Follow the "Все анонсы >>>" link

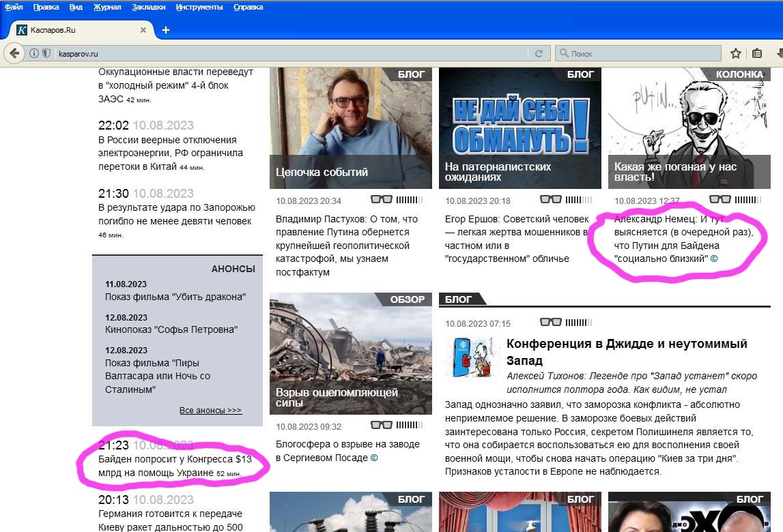pyautogui.click(x=211, y=410)
